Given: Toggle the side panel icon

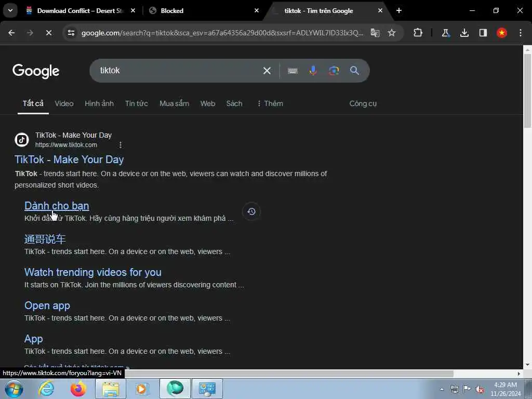Looking at the screenshot, I should [x=483, y=33].
